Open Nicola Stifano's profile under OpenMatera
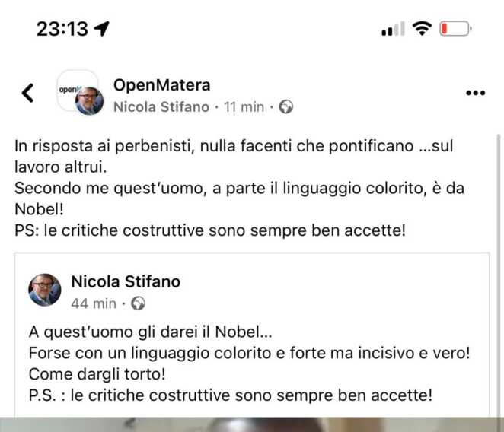504x432 pixels. coord(161,107)
